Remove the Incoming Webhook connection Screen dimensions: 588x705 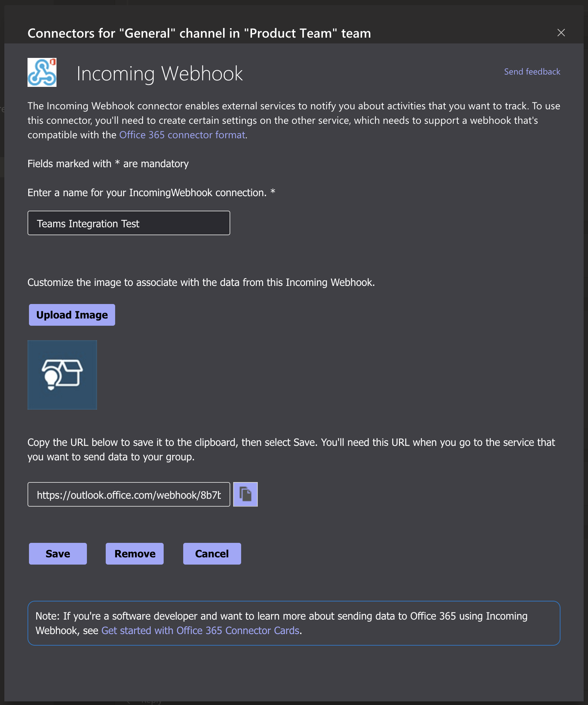point(135,554)
